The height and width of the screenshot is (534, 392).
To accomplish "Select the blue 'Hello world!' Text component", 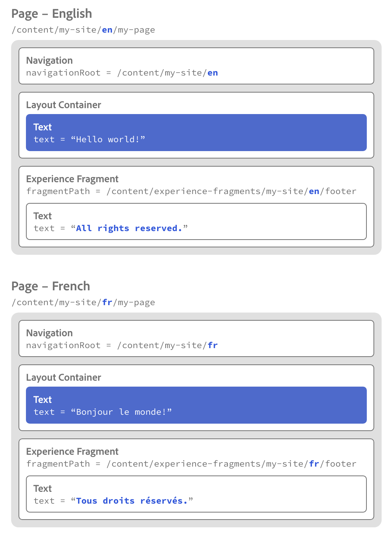I will click(196, 133).
